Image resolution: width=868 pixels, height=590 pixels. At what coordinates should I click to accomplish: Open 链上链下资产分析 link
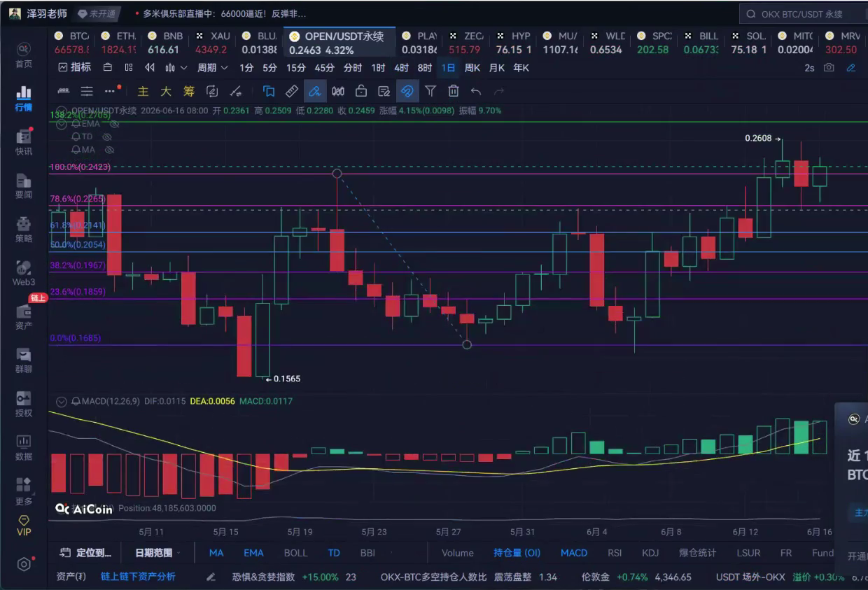pos(138,577)
